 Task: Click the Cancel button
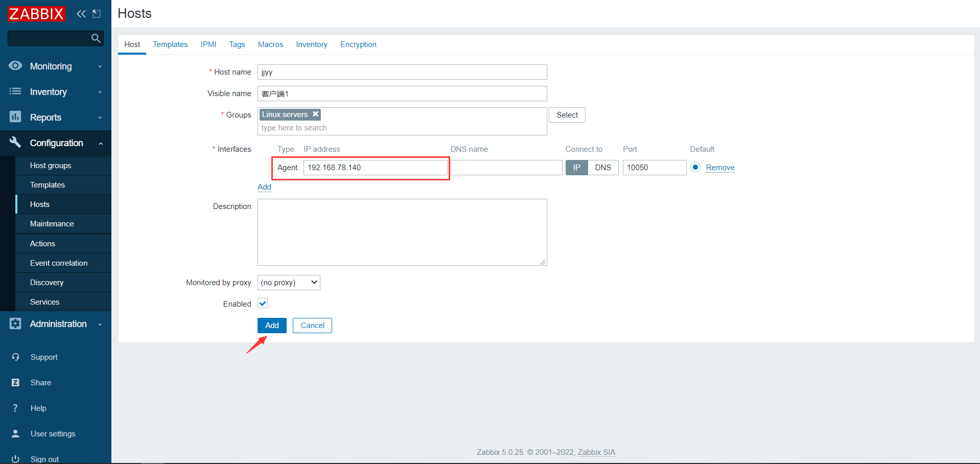tap(312, 326)
